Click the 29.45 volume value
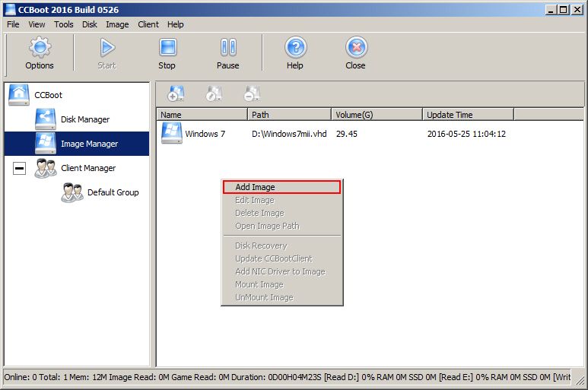The image size is (588, 390). (x=347, y=134)
